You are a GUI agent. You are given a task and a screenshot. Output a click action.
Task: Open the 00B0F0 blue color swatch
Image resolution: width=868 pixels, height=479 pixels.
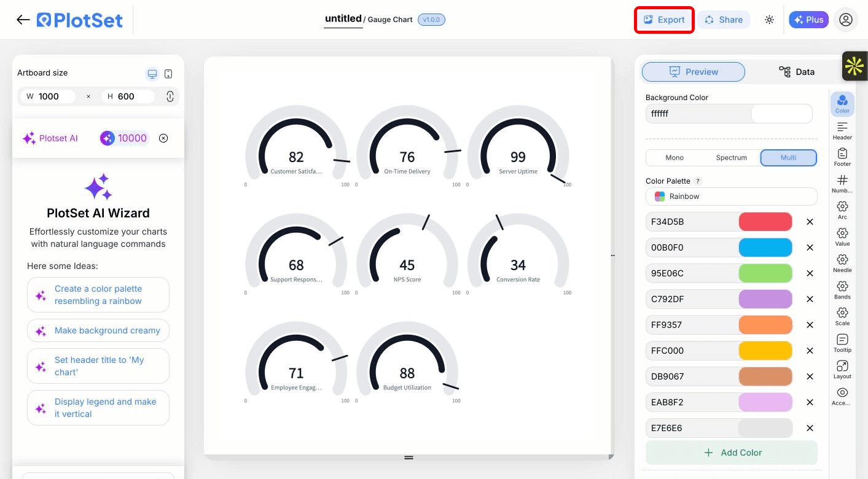point(765,247)
